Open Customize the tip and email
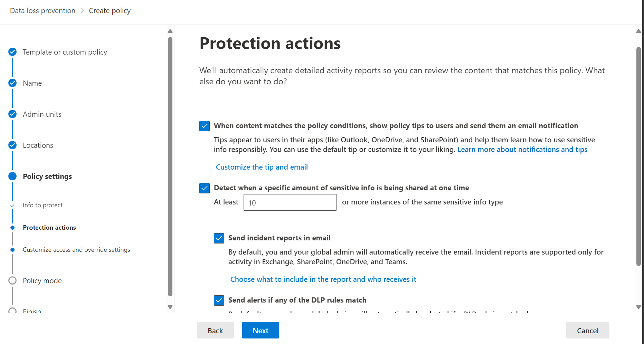Image resolution: width=644 pixels, height=344 pixels. tap(262, 167)
